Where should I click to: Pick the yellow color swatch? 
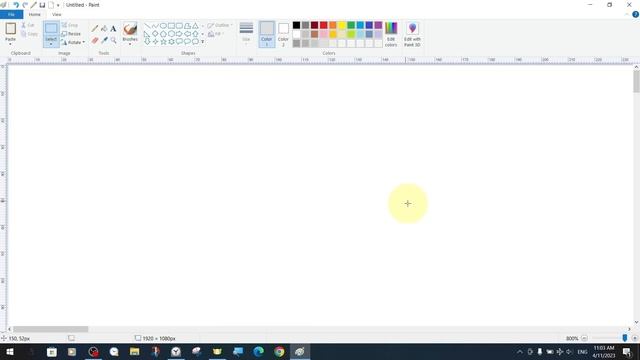pos(342,25)
